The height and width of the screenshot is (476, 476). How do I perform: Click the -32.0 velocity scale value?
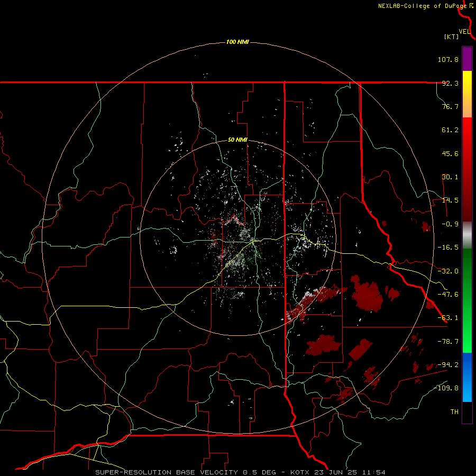click(448, 271)
